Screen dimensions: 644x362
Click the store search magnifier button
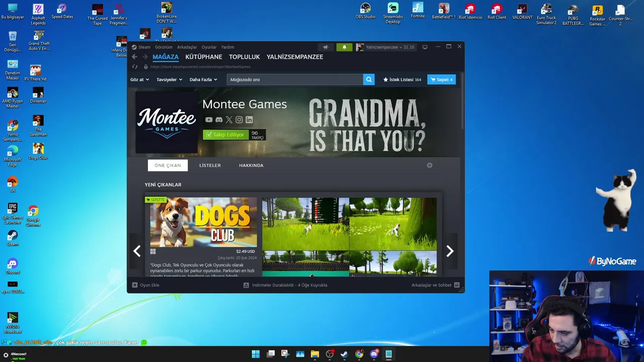(369, 79)
